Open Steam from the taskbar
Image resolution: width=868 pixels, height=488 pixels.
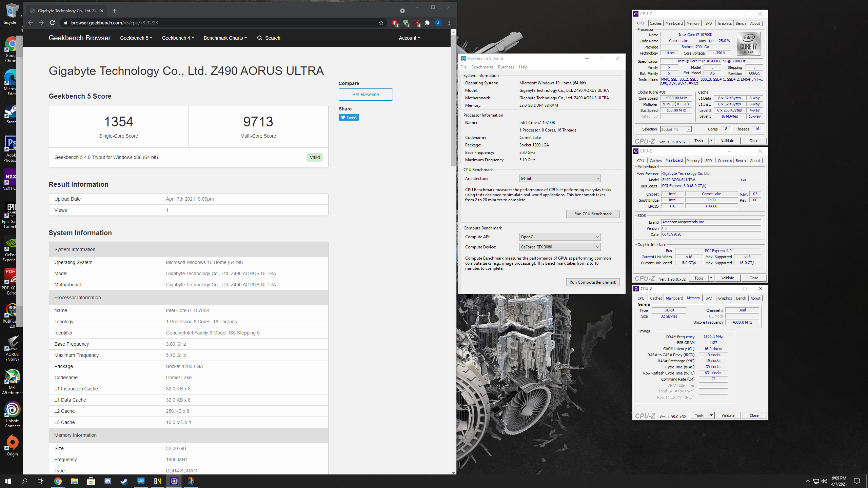click(x=124, y=481)
